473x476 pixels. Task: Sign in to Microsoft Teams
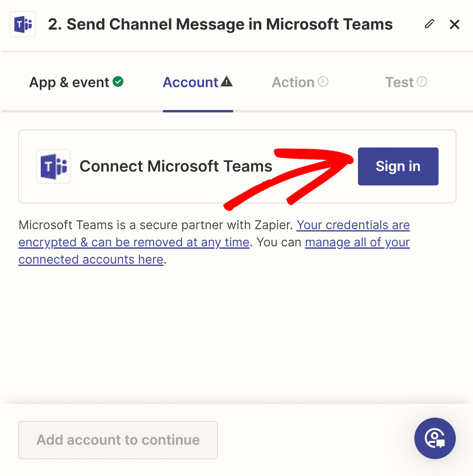point(398,166)
